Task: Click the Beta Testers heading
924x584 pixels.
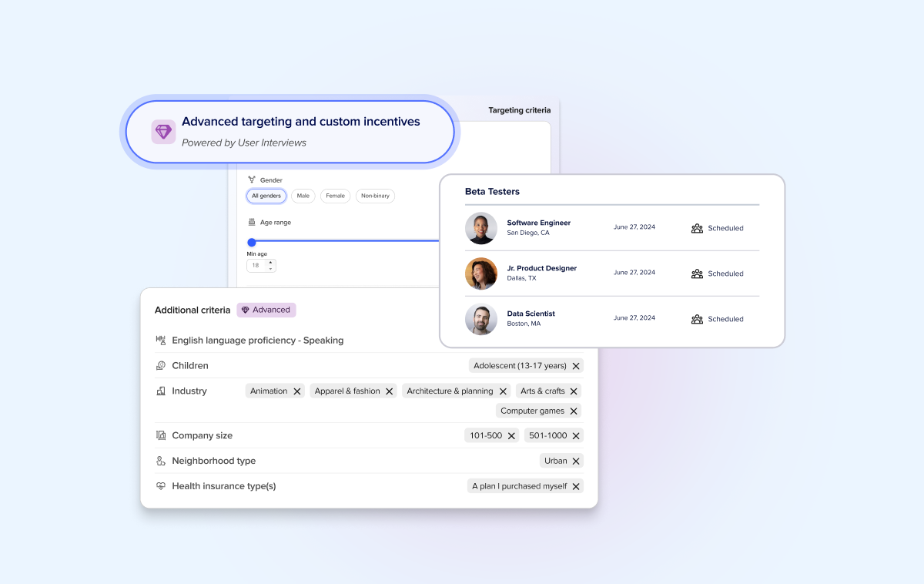Action: [x=492, y=191]
